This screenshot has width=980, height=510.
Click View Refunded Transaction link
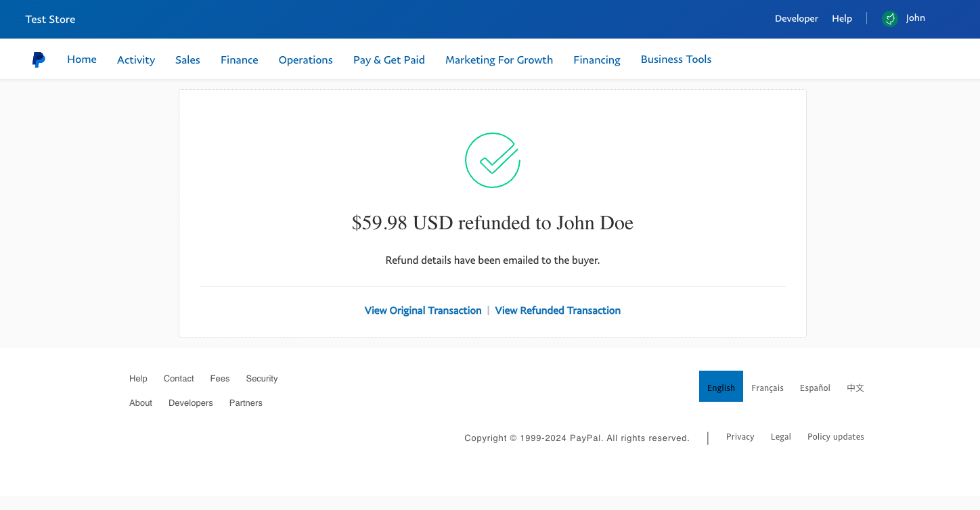click(x=558, y=310)
